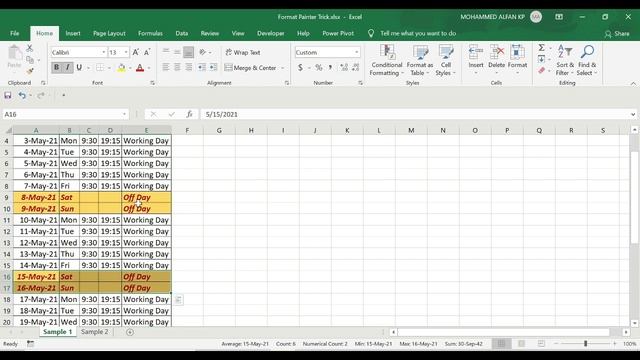Click Decrease Decimal icon

click(x=356, y=67)
